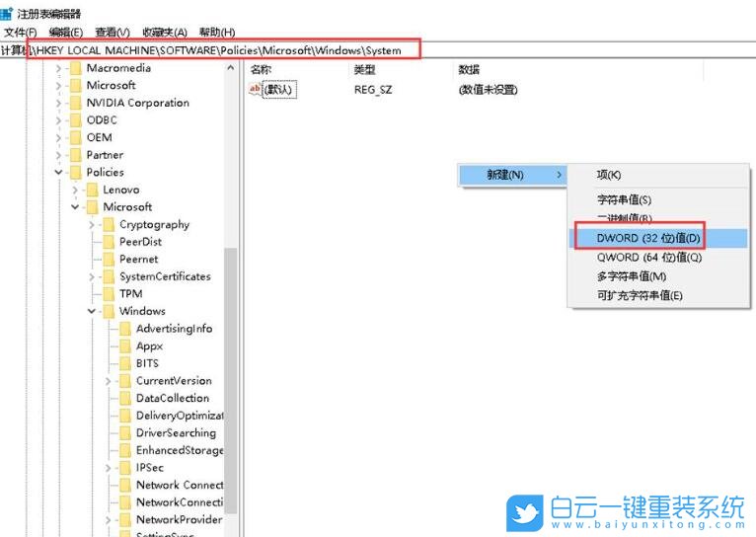
Task: Select the NVIDIA Corporation folder icon
Action: [76, 104]
